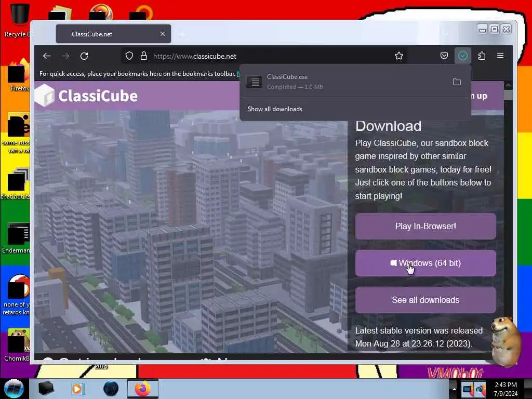Viewport: 532px width, 399px height.
Task: Reload the ClassiCube page
Action: (x=84, y=56)
